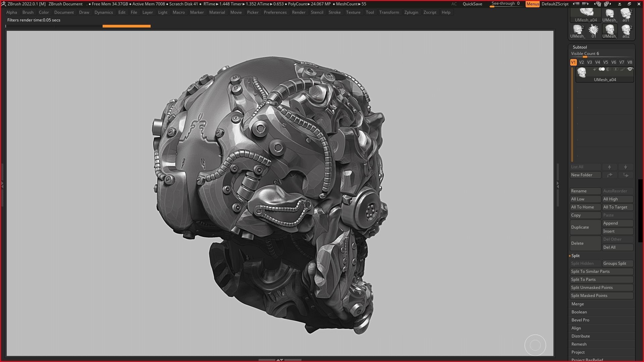
Task: Open the Render menu
Action: point(299,12)
